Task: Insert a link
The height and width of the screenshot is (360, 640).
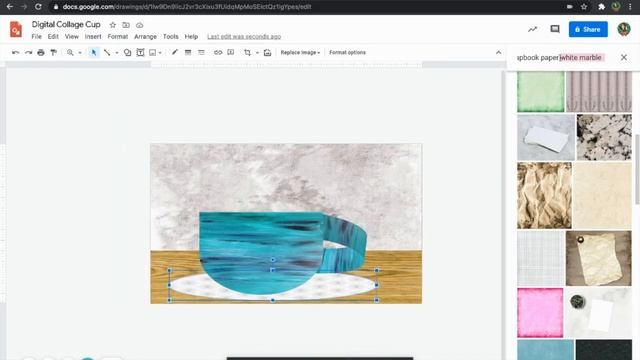Action: 218,53
